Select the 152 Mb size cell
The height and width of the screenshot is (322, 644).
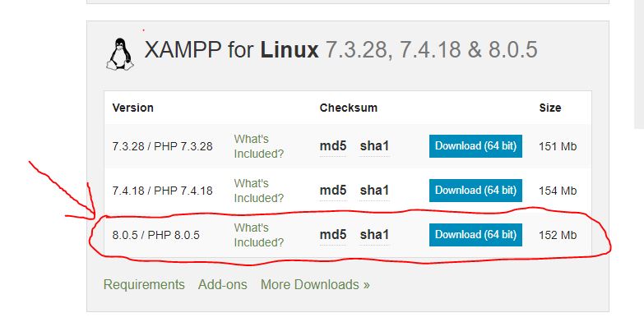pyautogui.click(x=558, y=235)
